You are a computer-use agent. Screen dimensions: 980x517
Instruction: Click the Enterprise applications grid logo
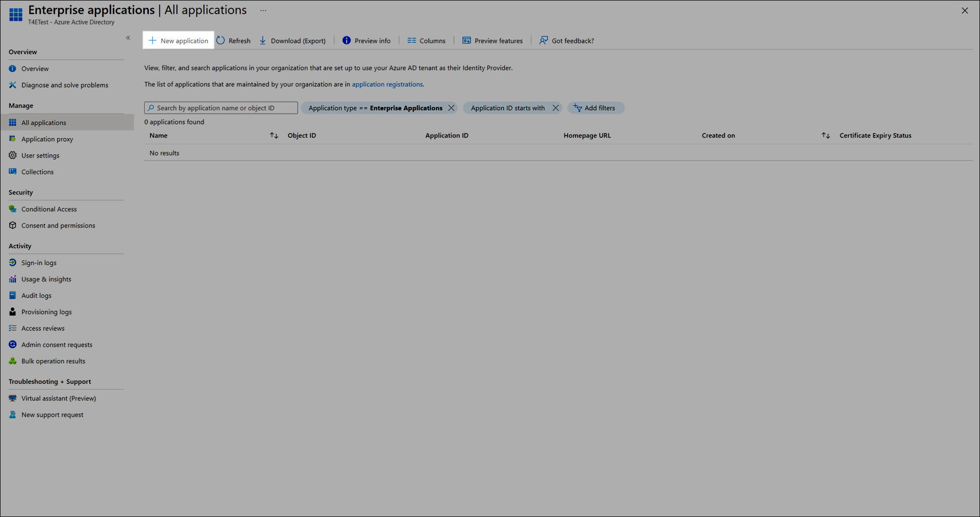pyautogui.click(x=16, y=14)
